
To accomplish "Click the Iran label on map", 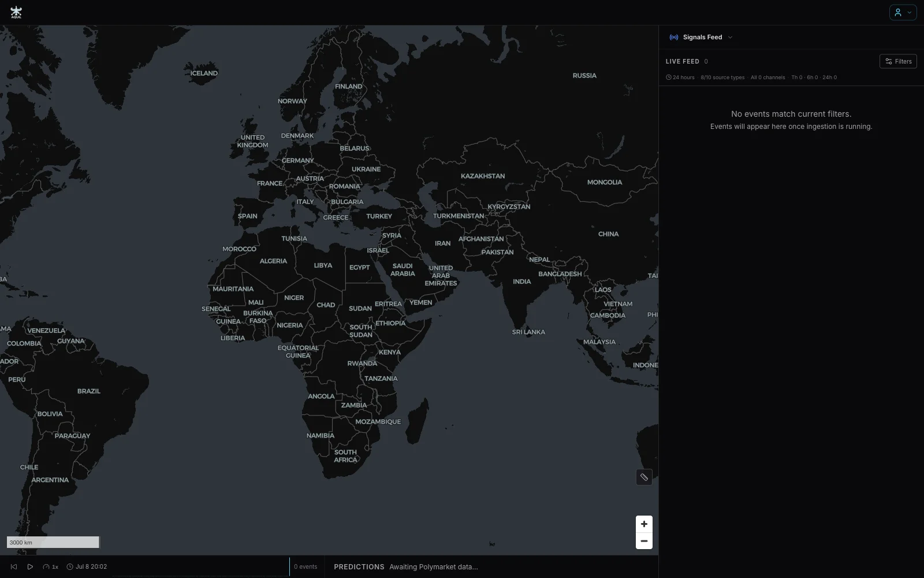I will 442,243.
